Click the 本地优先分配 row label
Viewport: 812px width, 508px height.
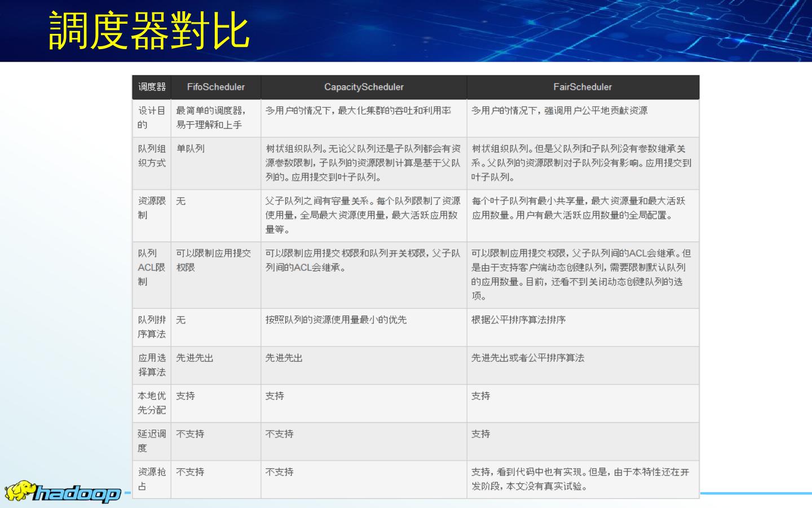152,403
